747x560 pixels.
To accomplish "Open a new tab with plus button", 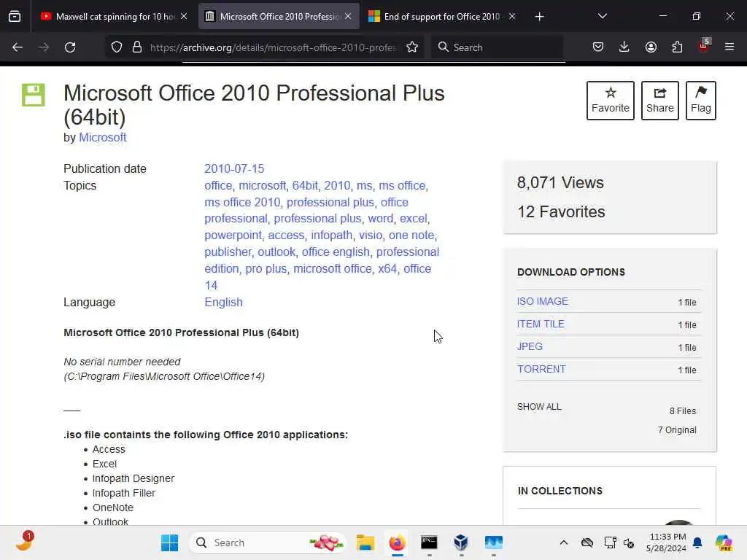I will pyautogui.click(x=539, y=17).
